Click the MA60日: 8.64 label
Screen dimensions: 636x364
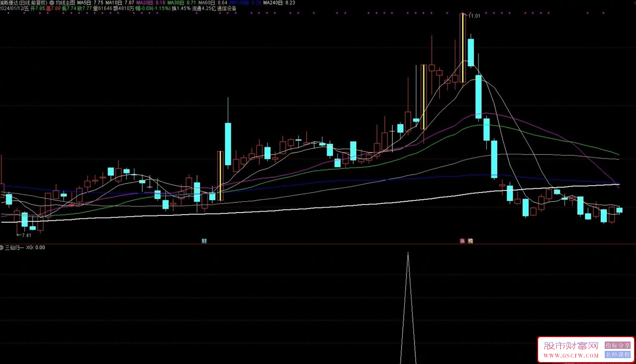[213, 2]
